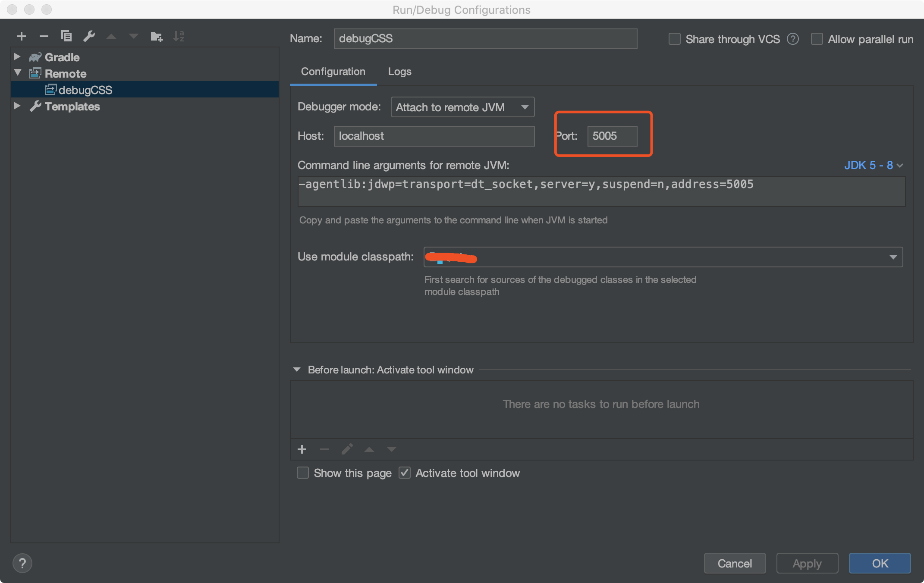The height and width of the screenshot is (583, 924).
Task: Uncheck Activate tool window checkbox
Action: (404, 473)
